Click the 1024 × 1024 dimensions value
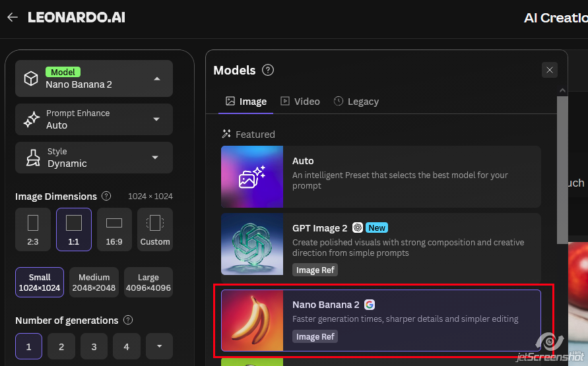The image size is (588, 366). click(150, 197)
